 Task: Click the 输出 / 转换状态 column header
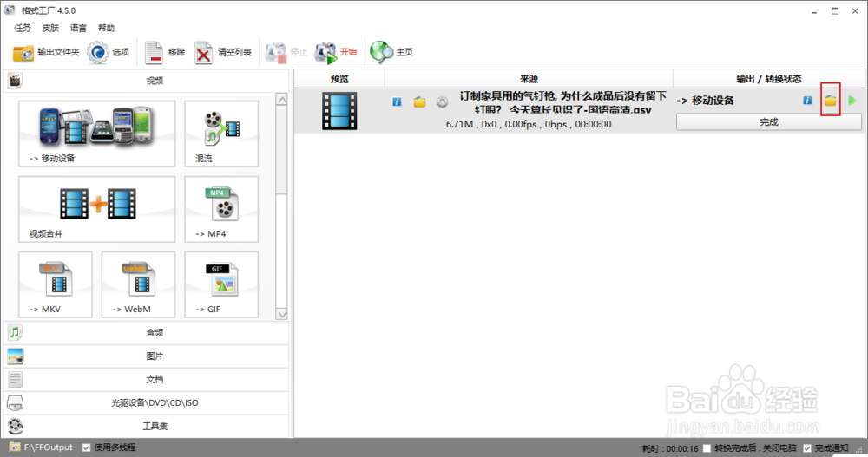point(768,79)
